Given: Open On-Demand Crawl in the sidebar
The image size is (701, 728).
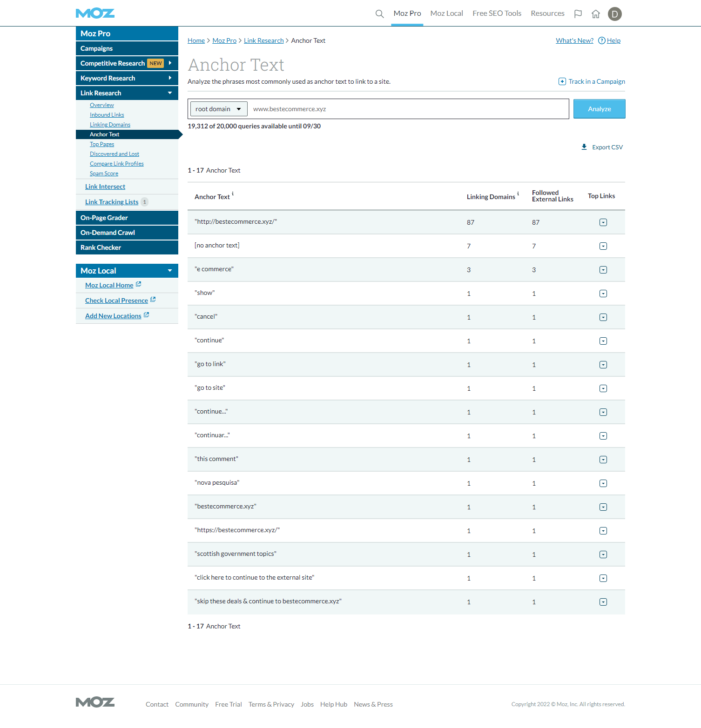Looking at the screenshot, I should tap(127, 233).
